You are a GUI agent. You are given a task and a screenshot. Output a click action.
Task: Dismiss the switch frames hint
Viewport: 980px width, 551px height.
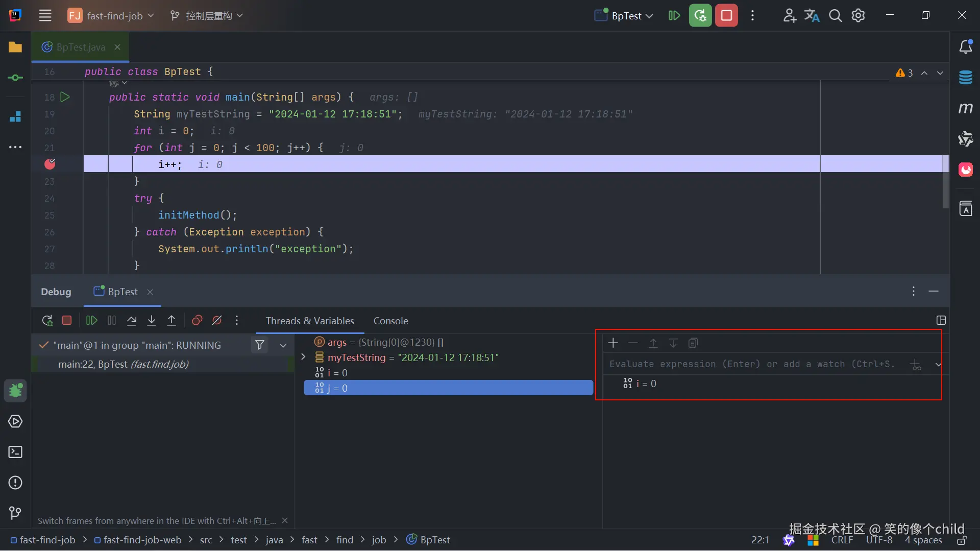click(285, 520)
